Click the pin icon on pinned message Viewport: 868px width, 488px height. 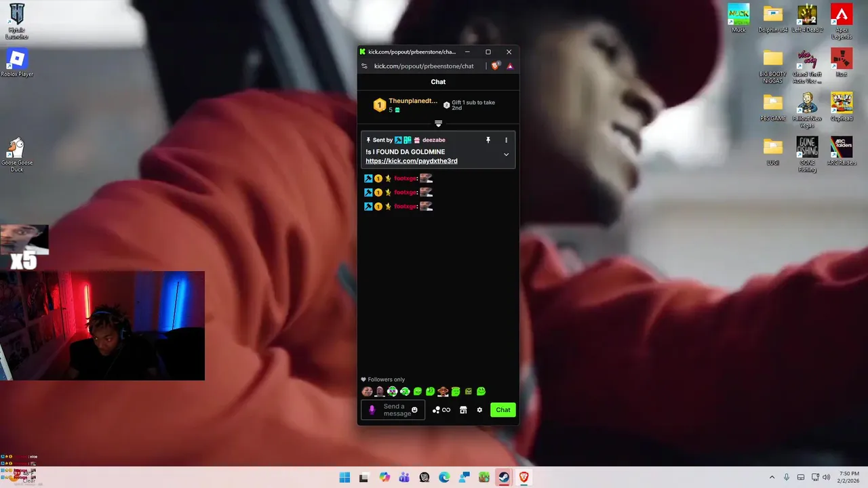(x=488, y=140)
